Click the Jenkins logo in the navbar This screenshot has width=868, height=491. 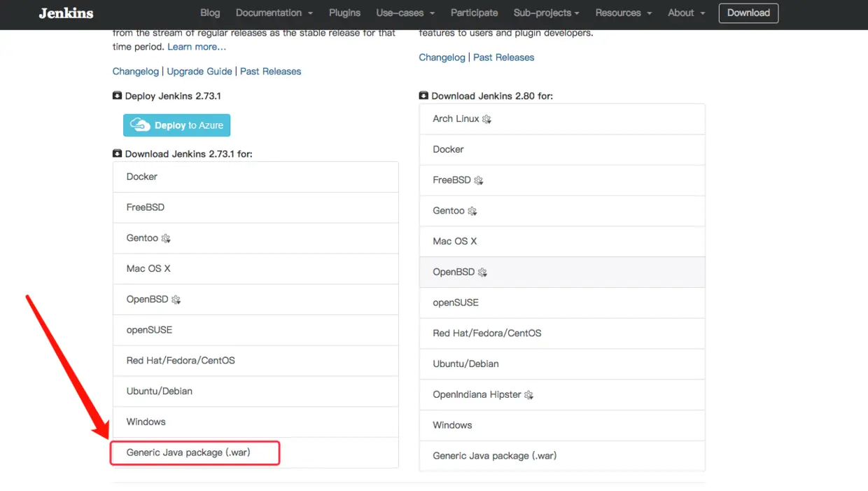[66, 13]
